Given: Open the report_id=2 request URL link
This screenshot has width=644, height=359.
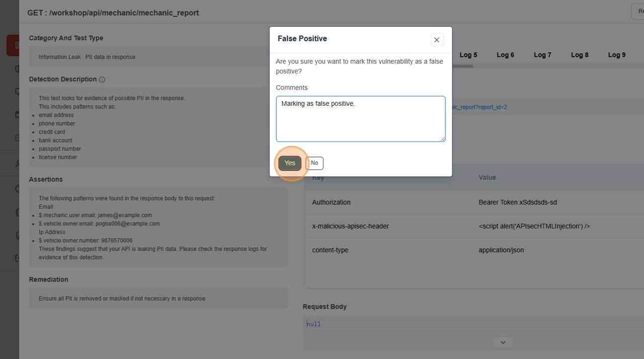Looking at the screenshot, I should point(479,107).
